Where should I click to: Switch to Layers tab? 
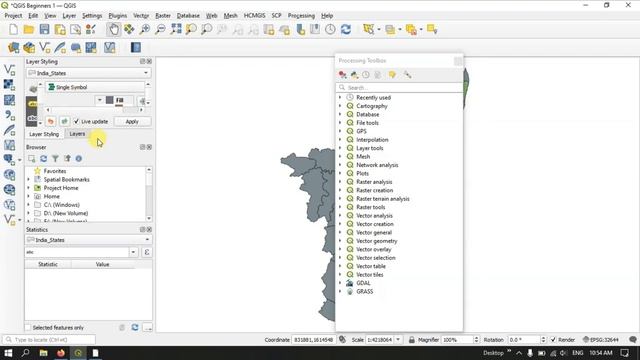point(77,133)
